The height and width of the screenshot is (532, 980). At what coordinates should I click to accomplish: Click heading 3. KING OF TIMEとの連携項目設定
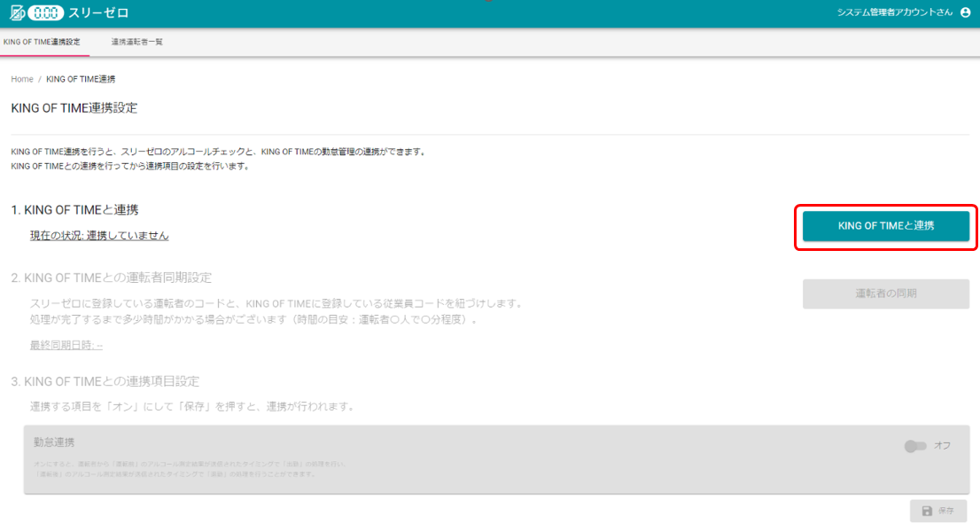coord(105,380)
